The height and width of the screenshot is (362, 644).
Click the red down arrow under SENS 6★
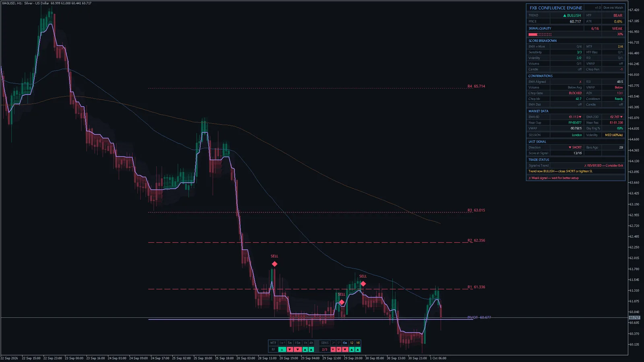pos(345,350)
